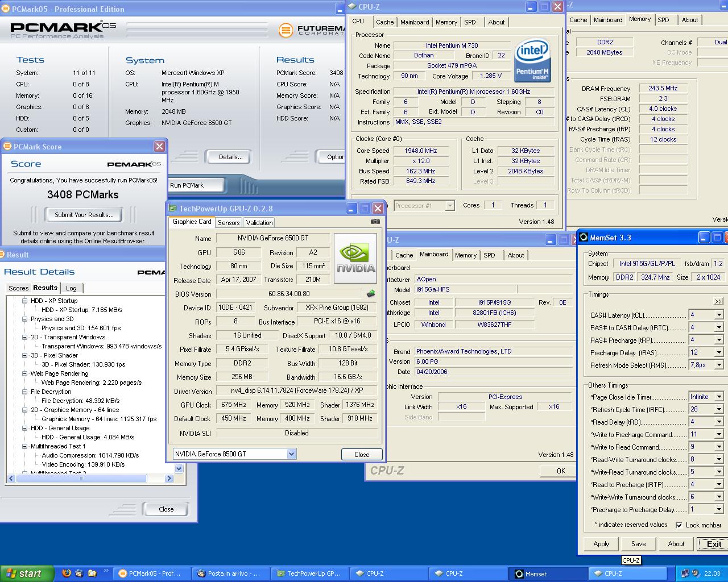Open Write to Read Command dropdown
Viewport: 728px width, 582px height.
click(719, 447)
